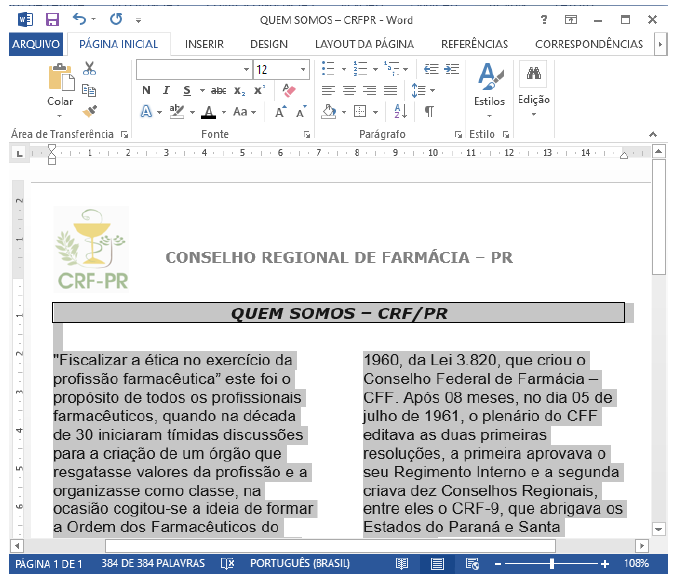Open the Estilos styles gallery
Viewport: 676px width, 582px height.
coord(489,91)
